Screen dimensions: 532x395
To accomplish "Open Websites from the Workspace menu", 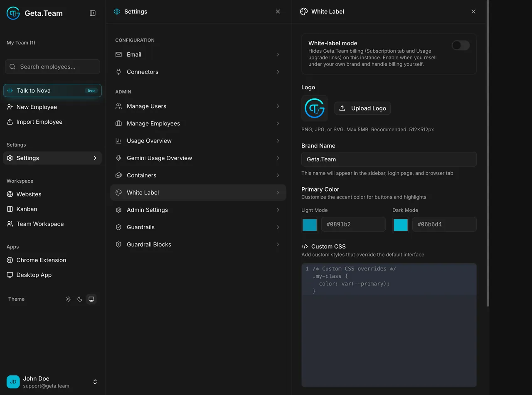I will tap(52, 194).
